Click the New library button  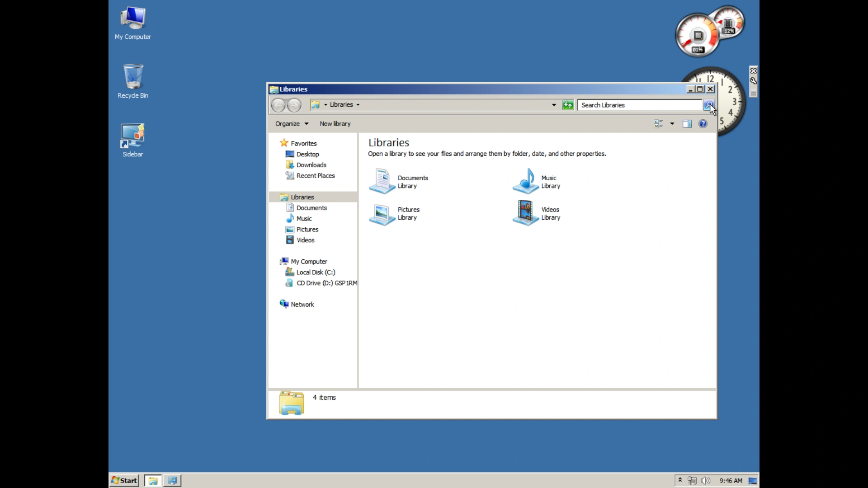335,123
